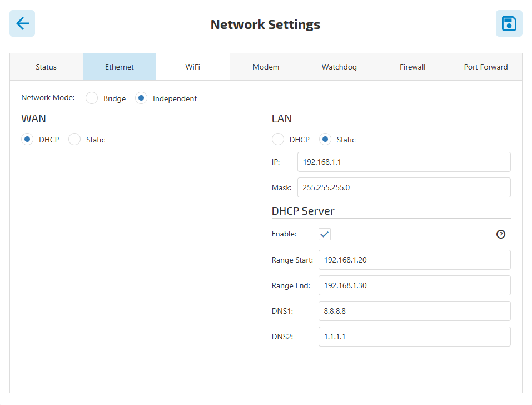
Task: Open the Status tab
Action: click(46, 67)
